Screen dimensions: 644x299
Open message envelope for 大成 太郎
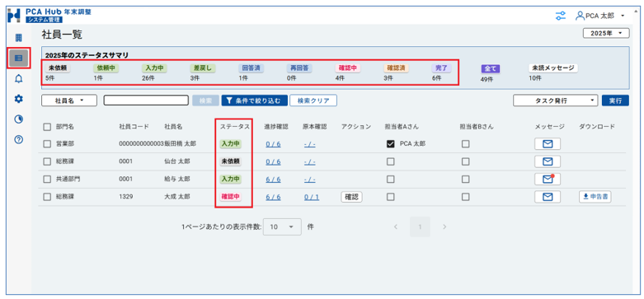point(547,197)
